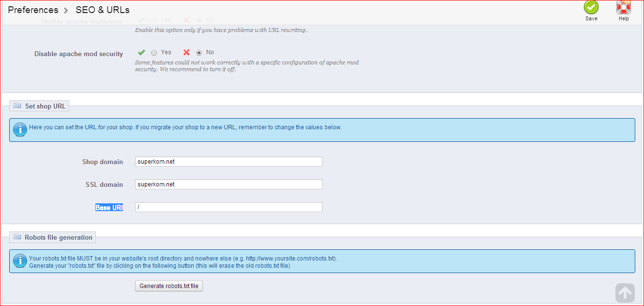Screen dimensions: 644x306
Task: Click the breadcrumb chevron after Preferences
Action: pos(67,10)
